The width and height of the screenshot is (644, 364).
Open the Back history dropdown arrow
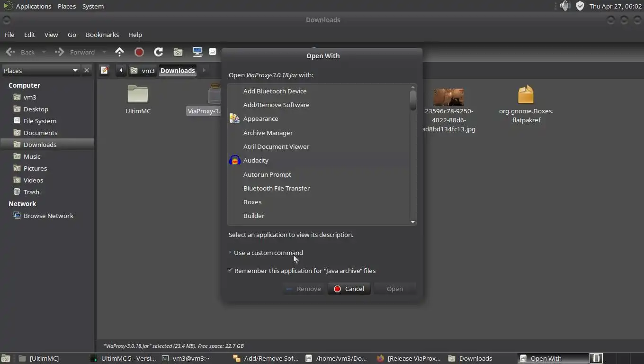(x=44, y=52)
